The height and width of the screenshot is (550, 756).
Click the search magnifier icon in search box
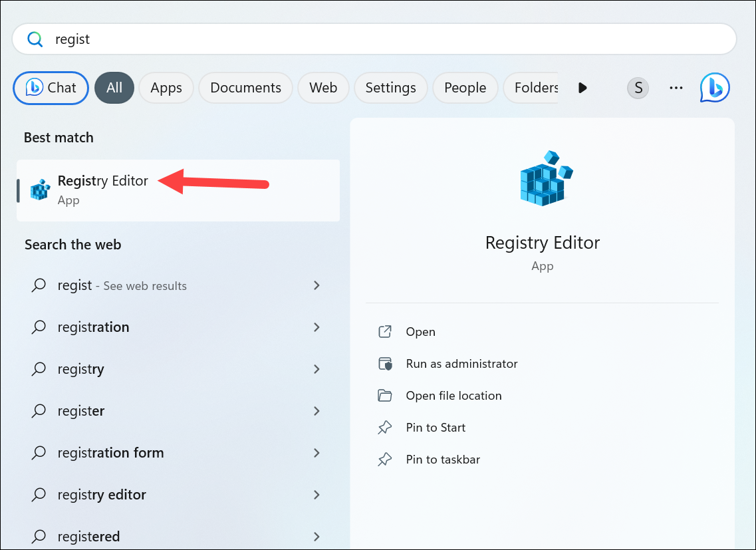click(x=35, y=39)
